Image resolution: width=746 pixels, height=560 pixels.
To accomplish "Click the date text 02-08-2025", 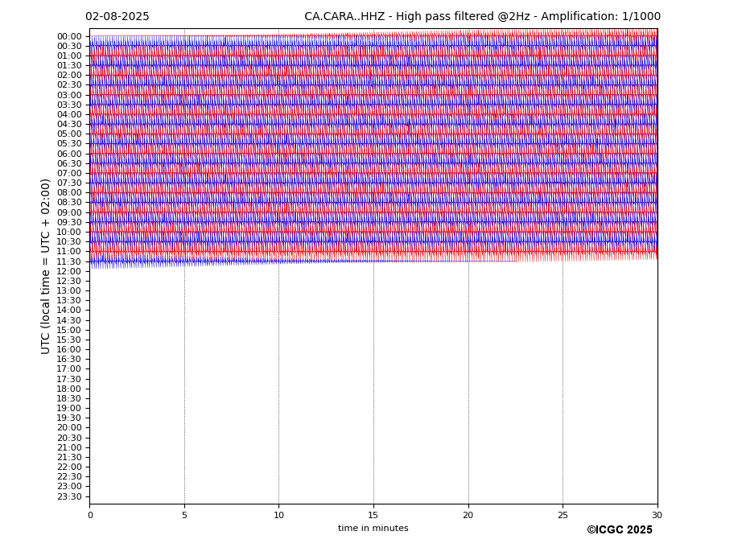I will coord(117,17).
